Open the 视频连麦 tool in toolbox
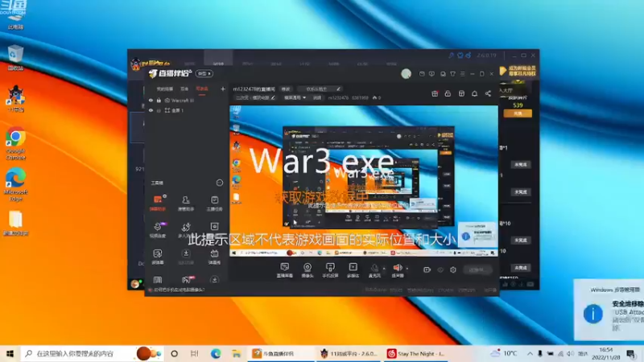644x362 pixels. tap(158, 230)
